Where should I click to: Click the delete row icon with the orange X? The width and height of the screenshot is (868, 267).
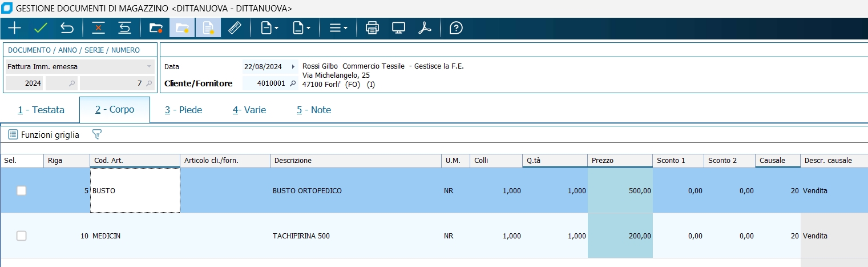(x=99, y=28)
